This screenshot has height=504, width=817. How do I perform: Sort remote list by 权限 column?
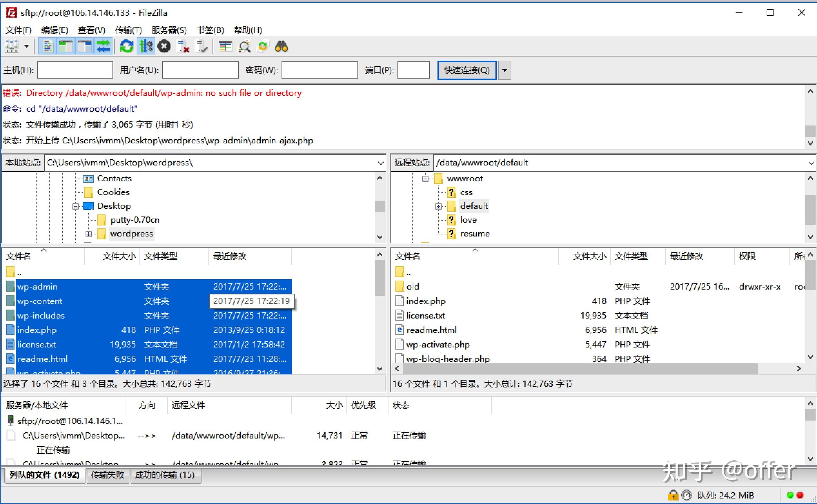click(x=762, y=256)
